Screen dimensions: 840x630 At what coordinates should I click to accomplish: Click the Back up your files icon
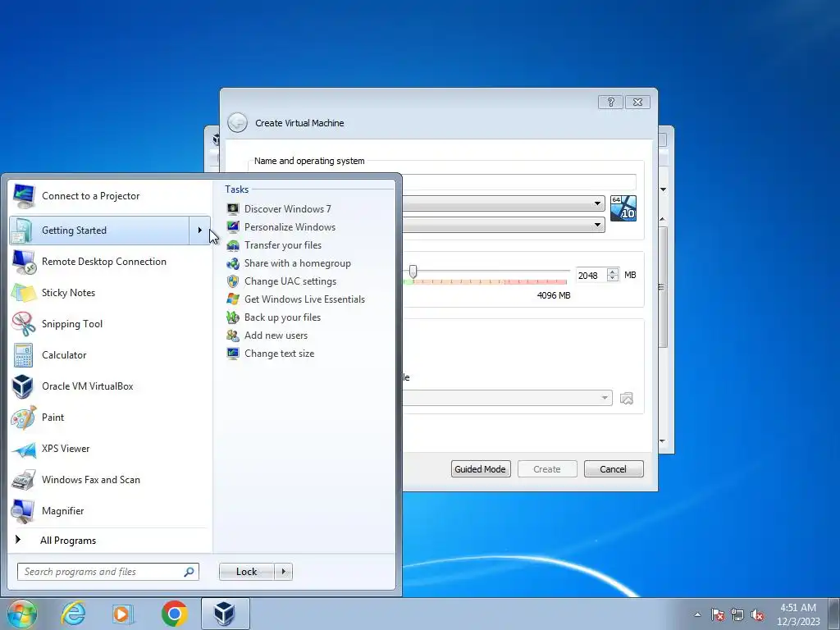click(x=232, y=317)
